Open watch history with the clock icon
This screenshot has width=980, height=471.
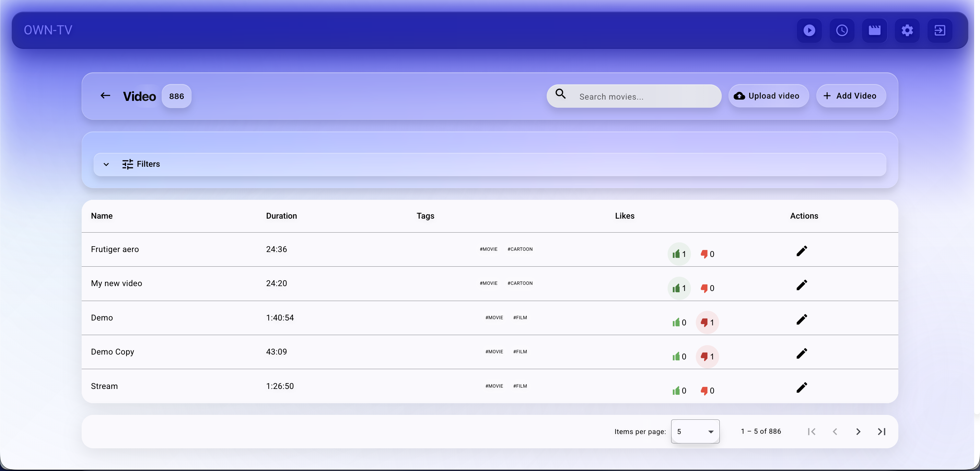tap(842, 30)
